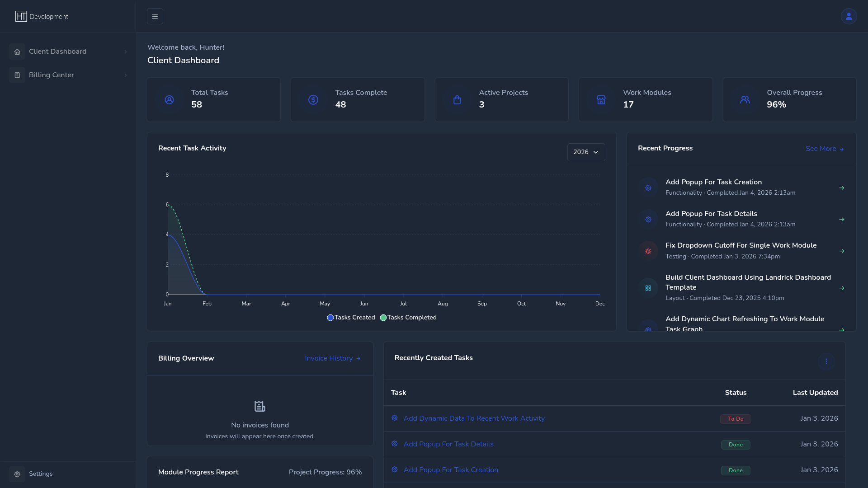868x488 pixels.
Task: Expand the Billing Center sidebar chevron
Action: pyautogui.click(x=125, y=75)
